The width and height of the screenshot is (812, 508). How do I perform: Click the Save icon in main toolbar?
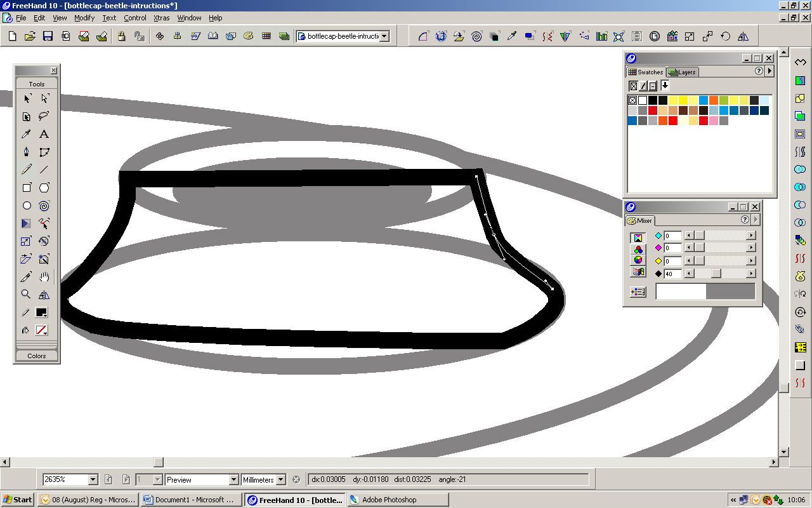click(x=48, y=36)
